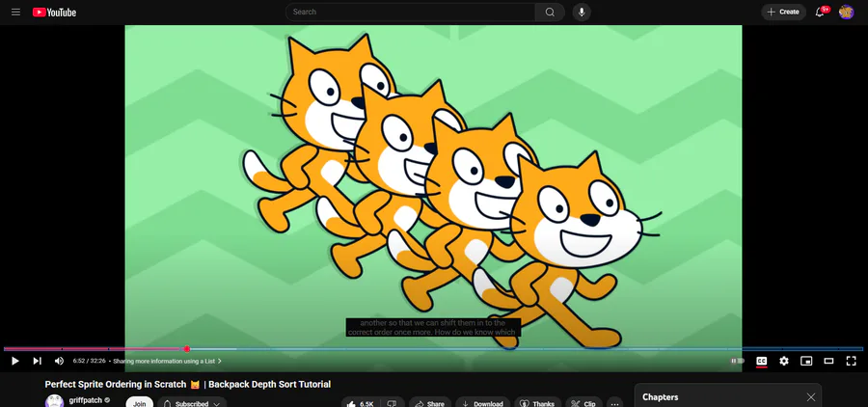Create a Clip of the video

tap(584, 403)
